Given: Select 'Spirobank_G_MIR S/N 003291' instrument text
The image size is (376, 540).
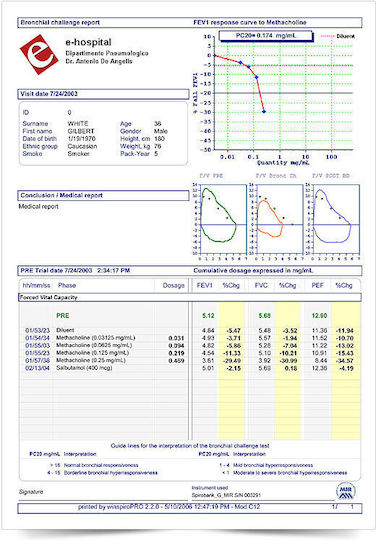Looking at the screenshot, I should [226, 495].
